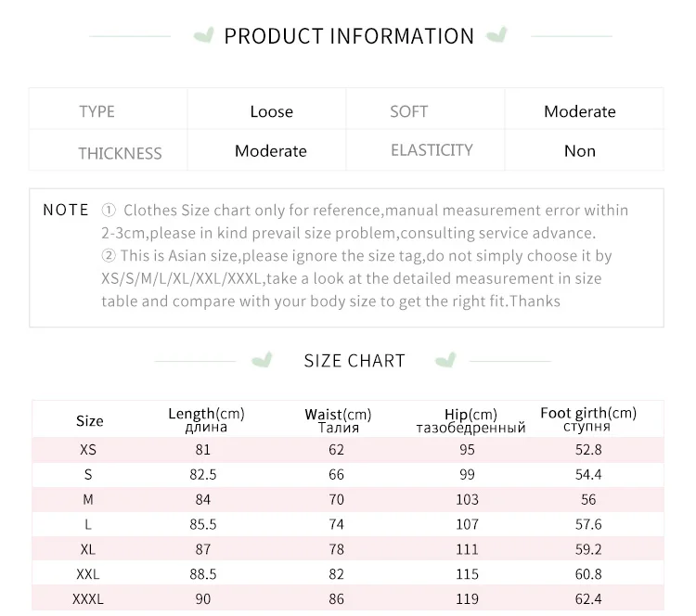Select the XS size row label

click(x=88, y=450)
